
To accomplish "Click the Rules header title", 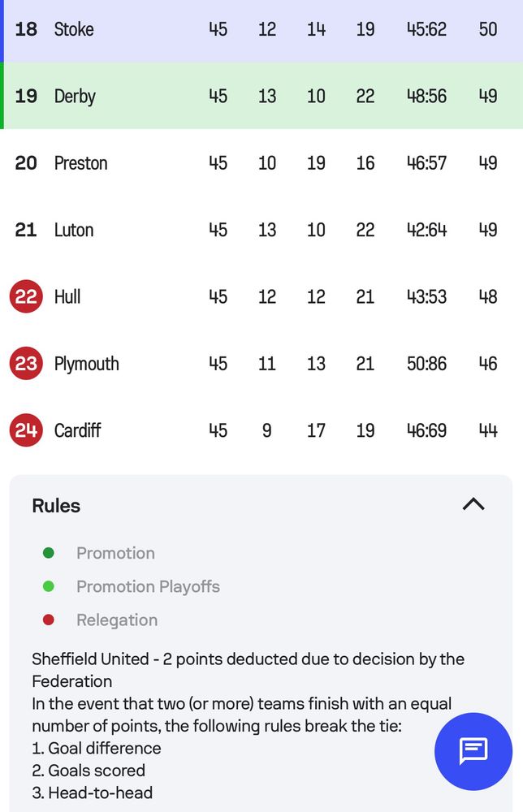I will pos(56,505).
